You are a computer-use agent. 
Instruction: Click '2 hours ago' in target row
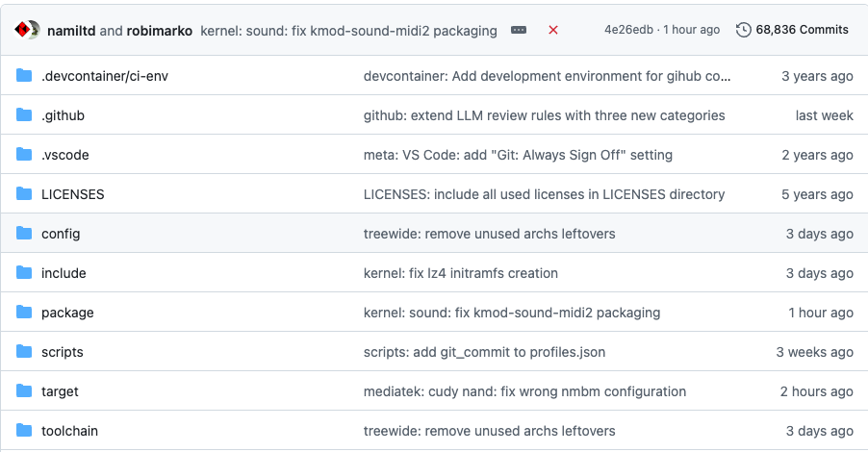817,391
